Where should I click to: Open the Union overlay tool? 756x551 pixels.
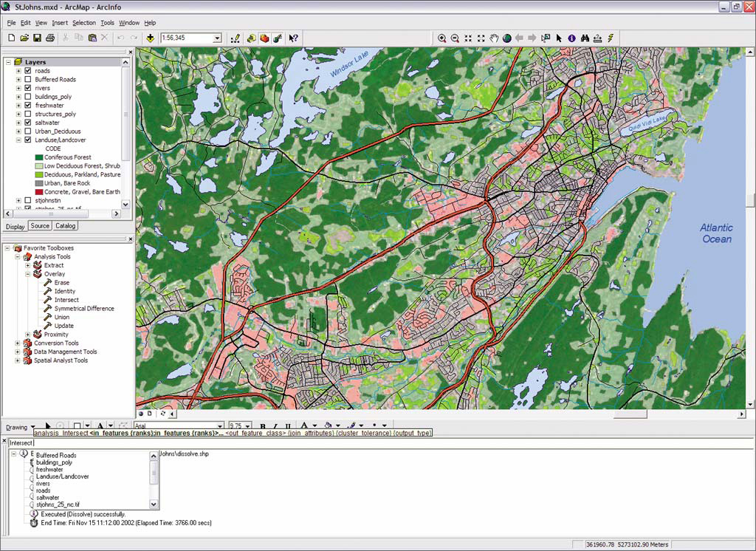click(x=62, y=317)
